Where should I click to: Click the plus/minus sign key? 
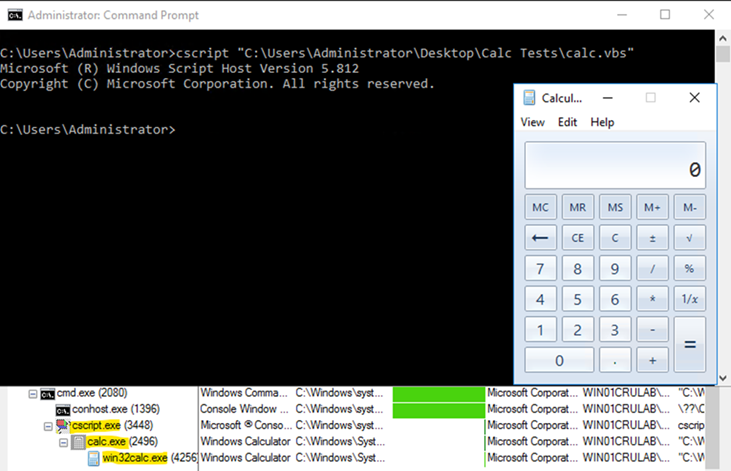(652, 238)
